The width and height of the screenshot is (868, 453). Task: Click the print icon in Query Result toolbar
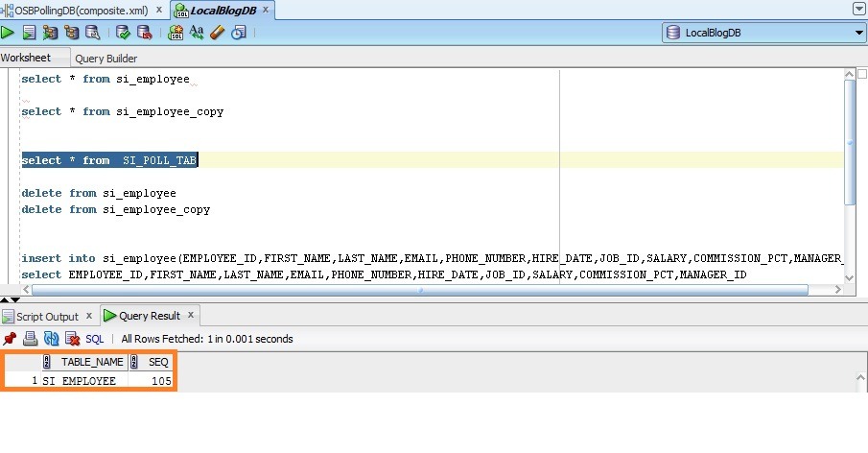pyautogui.click(x=30, y=339)
